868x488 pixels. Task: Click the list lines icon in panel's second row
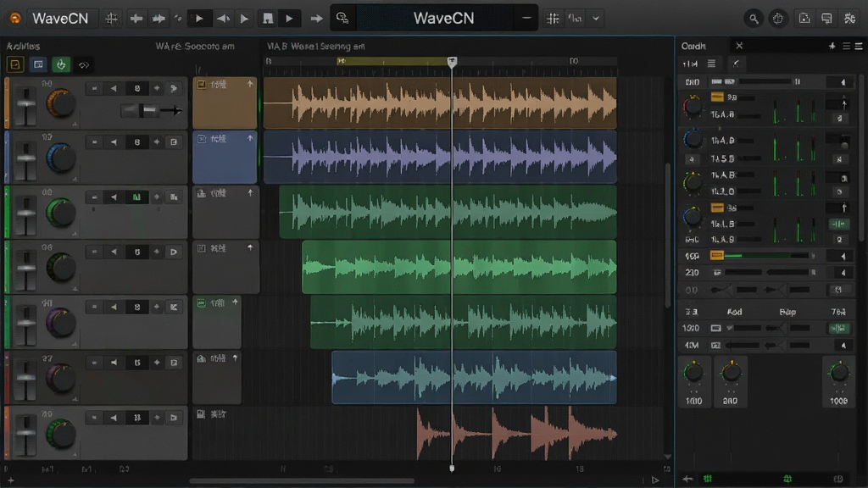coord(712,64)
